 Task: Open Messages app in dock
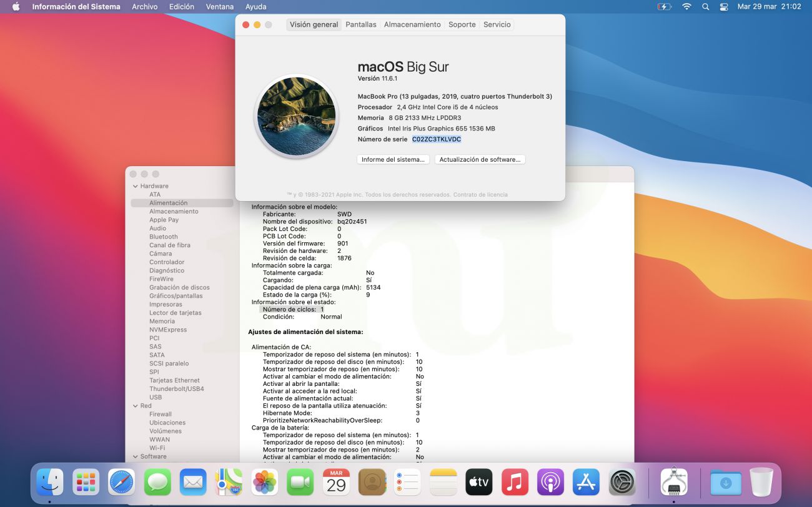click(157, 482)
